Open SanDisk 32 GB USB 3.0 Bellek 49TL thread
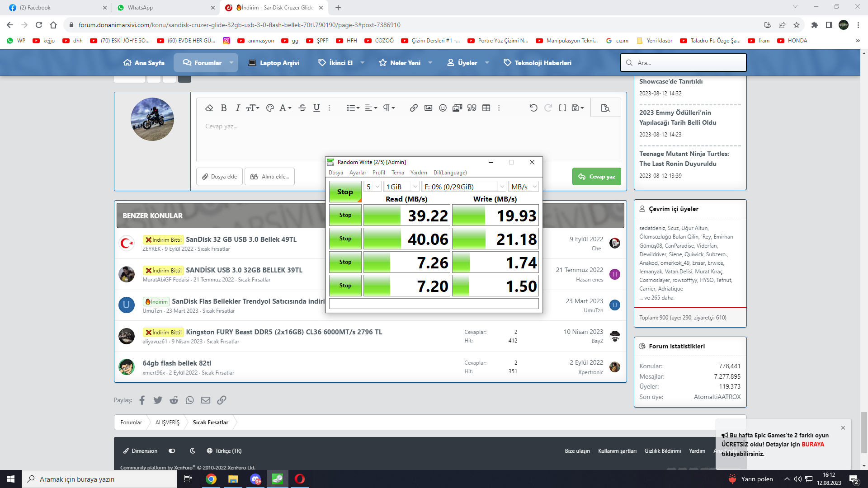The width and height of the screenshot is (868, 488). [241, 239]
